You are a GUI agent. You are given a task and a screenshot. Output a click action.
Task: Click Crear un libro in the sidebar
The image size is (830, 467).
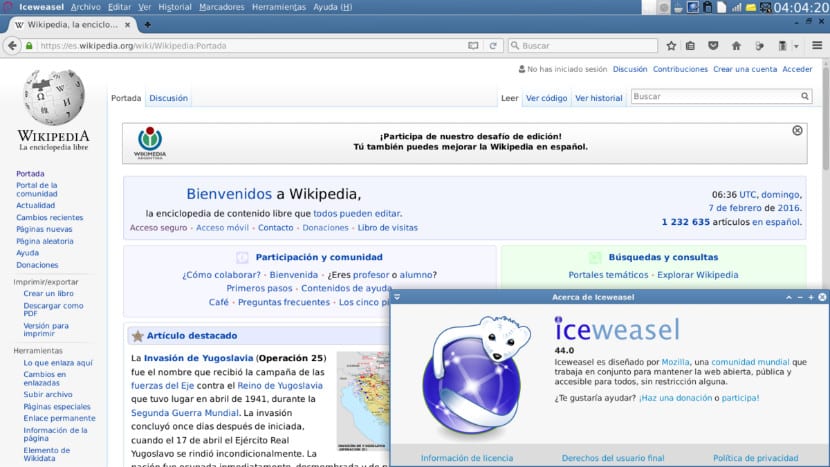(48, 293)
